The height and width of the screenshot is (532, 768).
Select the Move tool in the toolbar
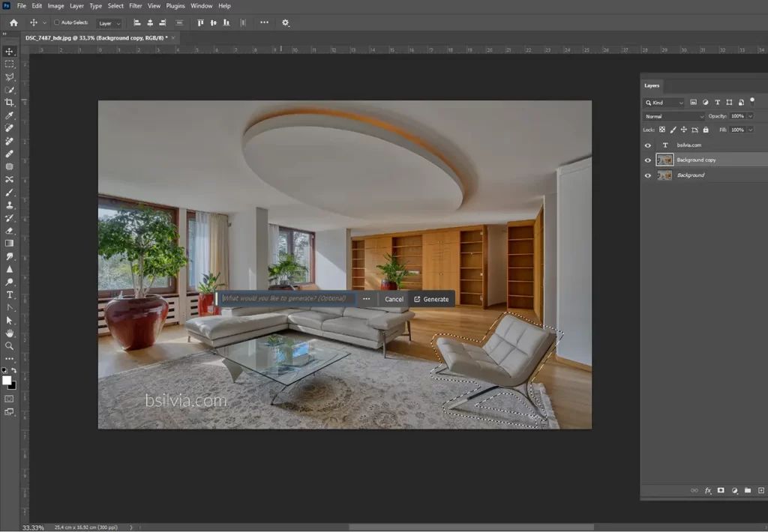click(9, 52)
